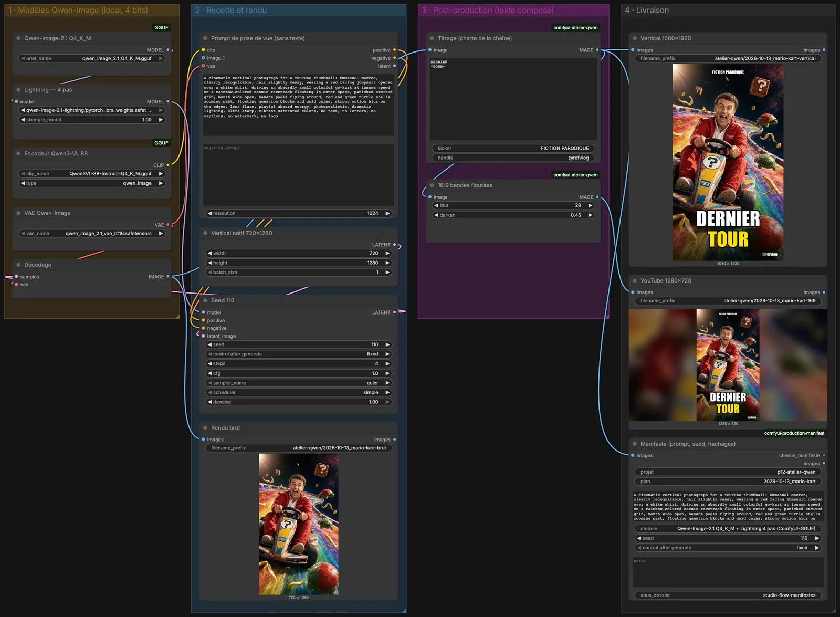Change the sampler_name euler dropdown
Image resolution: width=840 pixels, height=617 pixels.
(299, 383)
